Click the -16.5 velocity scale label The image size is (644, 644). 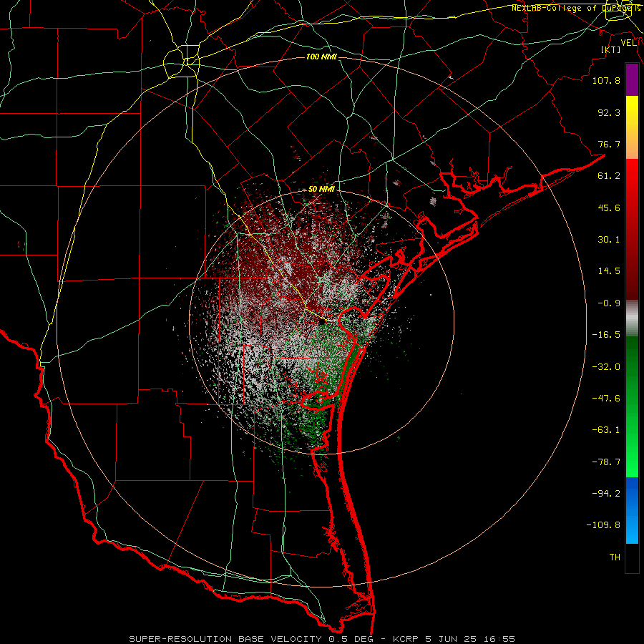click(x=606, y=335)
